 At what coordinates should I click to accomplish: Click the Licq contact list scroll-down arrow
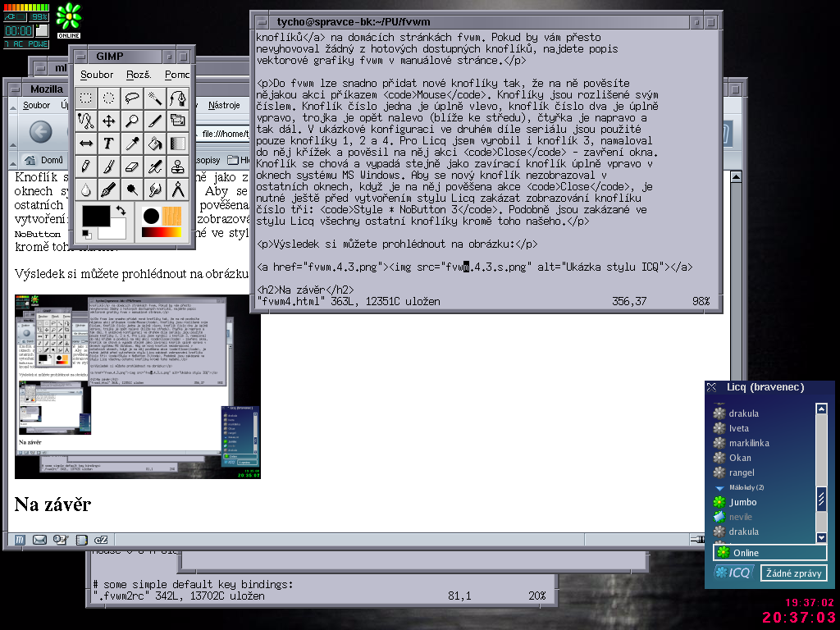[821, 537]
